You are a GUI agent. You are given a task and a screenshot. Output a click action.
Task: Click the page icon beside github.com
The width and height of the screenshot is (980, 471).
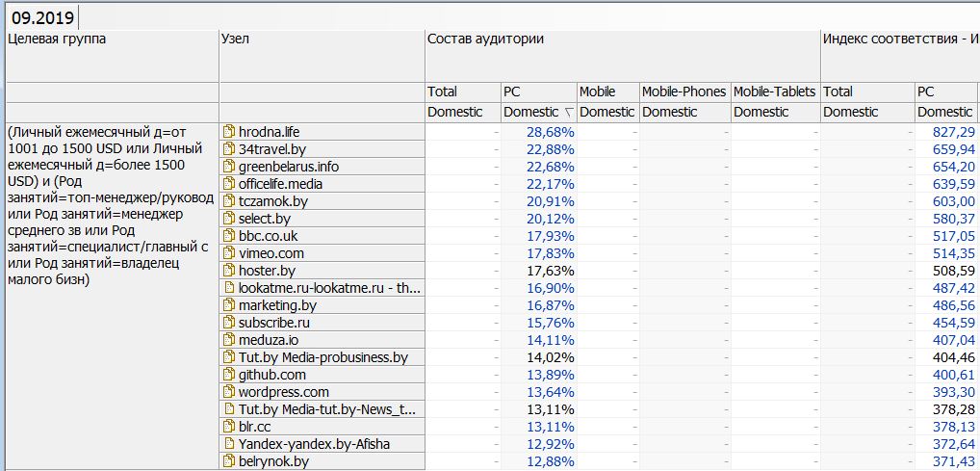tap(229, 375)
